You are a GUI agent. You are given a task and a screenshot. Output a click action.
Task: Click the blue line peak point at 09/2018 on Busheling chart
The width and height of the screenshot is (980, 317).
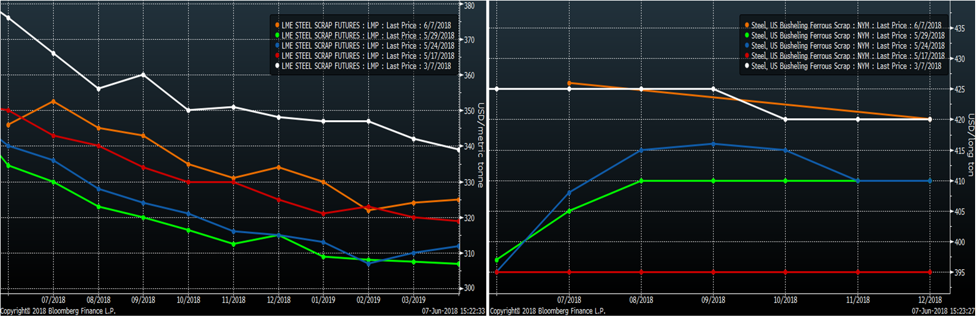(x=714, y=144)
